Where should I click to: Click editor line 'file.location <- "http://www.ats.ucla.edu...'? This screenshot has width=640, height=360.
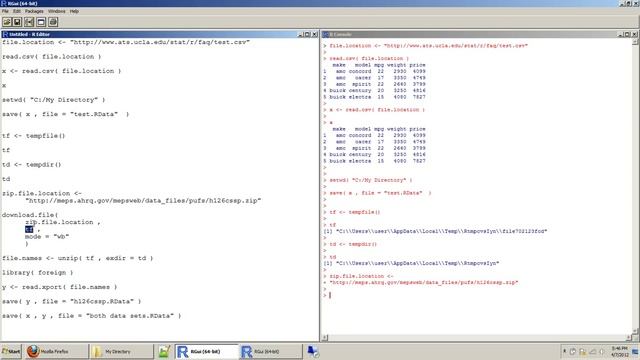pyautogui.click(x=126, y=42)
